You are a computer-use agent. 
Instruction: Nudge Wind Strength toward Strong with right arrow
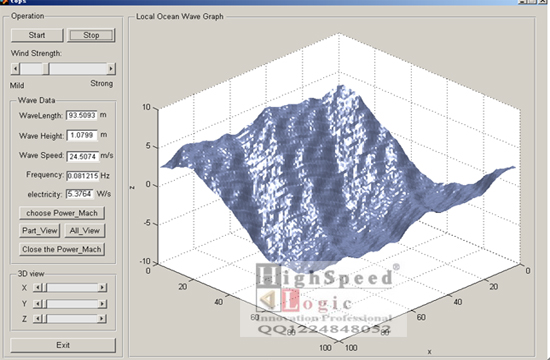coord(111,68)
